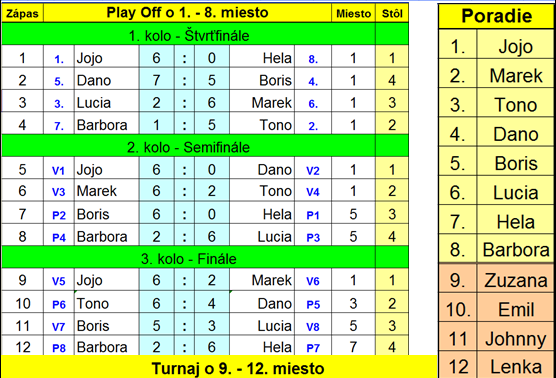Click the P6 label next to Tono
Image resolution: width=556 pixels, height=378 pixels.
[x=59, y=304]
